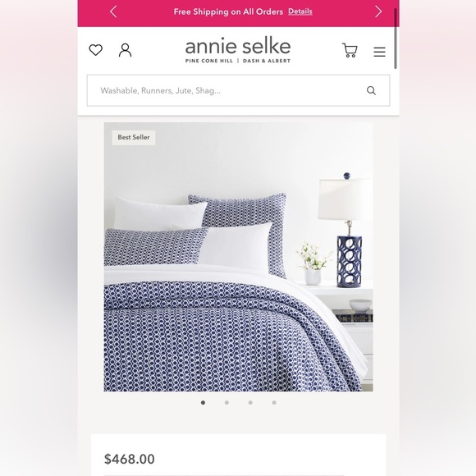This screenshot has width=476, height=476.
Task: Open the hamburger navigation menu
Action: (x=379, y=52)
